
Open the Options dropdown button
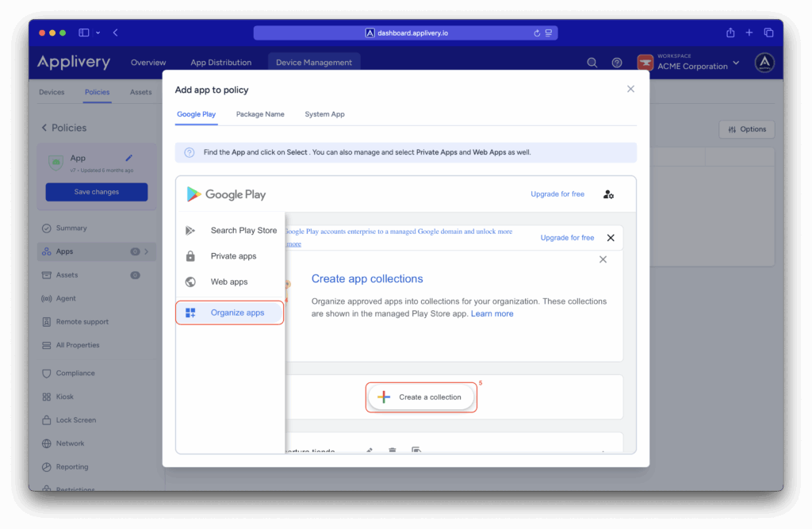click(746, 129)
